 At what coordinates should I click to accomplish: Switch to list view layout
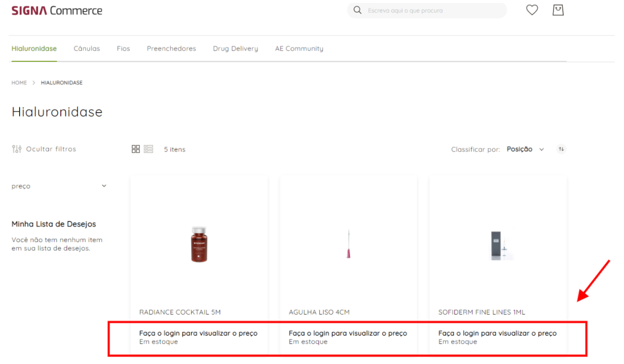tap(149, 149)
